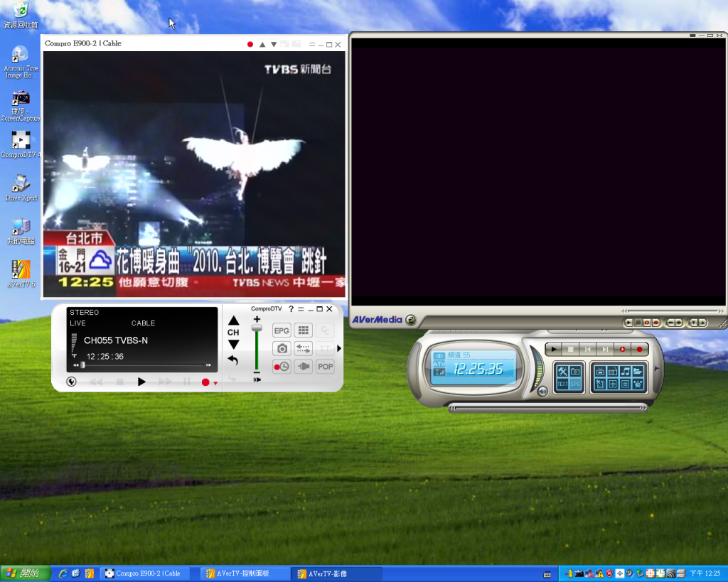Screen dimensions: 728x582
Task: Switch to AVerTV-控制面板 taskbar item
Action: click(x=245, y=573)
